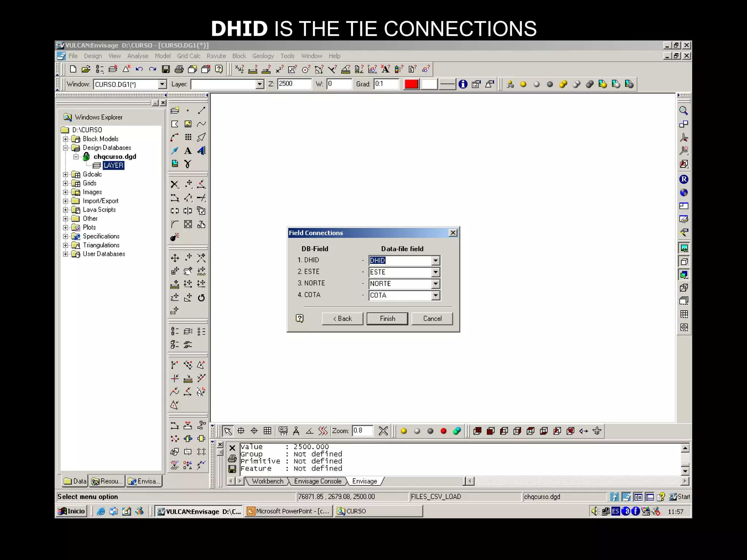Image resolution: width=747 pixels, height=560 pixels.
Task: Click the Open file folder icon
Action: click(x=86, y=69)
